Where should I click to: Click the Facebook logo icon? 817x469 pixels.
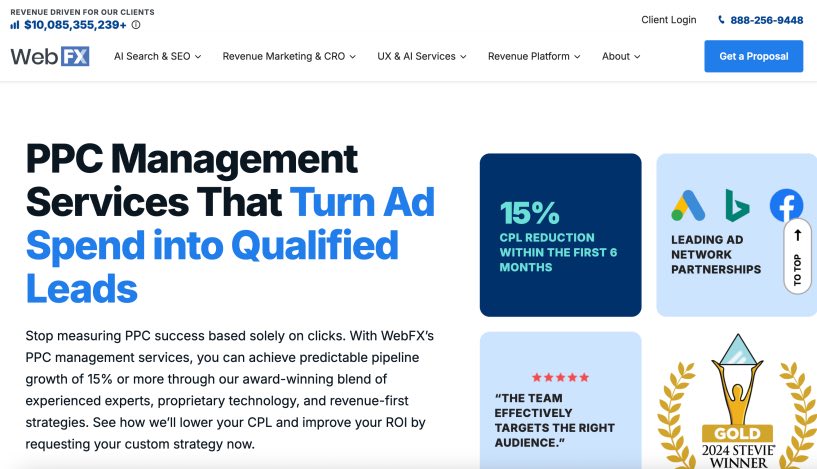(786, 205)
